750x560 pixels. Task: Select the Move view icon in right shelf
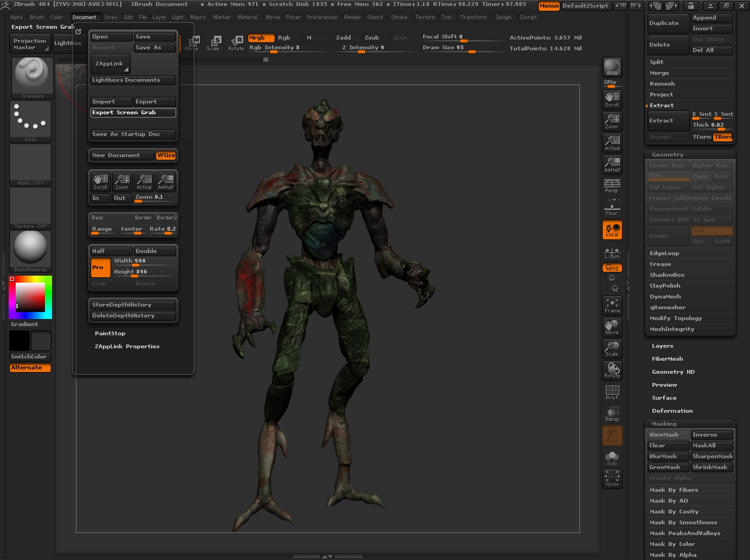[612, 327]
